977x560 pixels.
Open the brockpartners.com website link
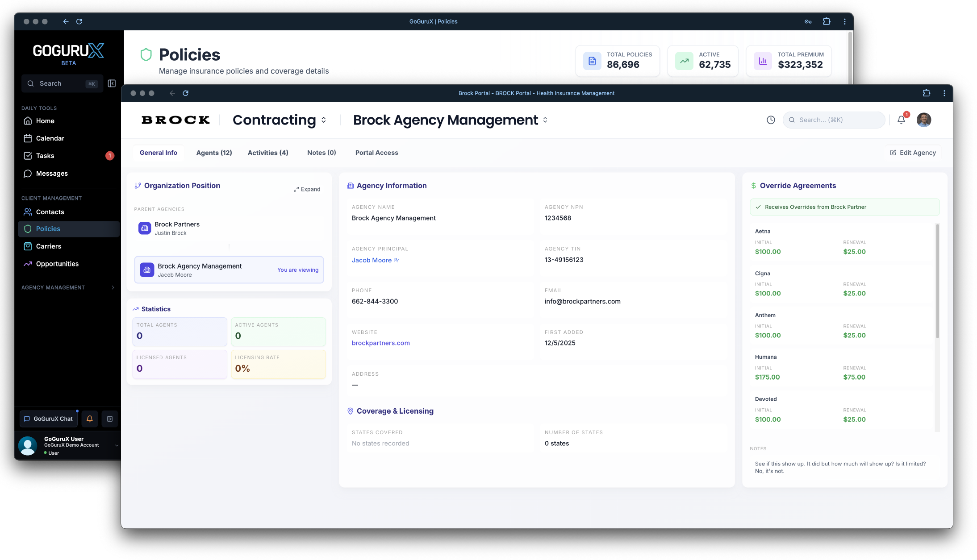point(380,343)
